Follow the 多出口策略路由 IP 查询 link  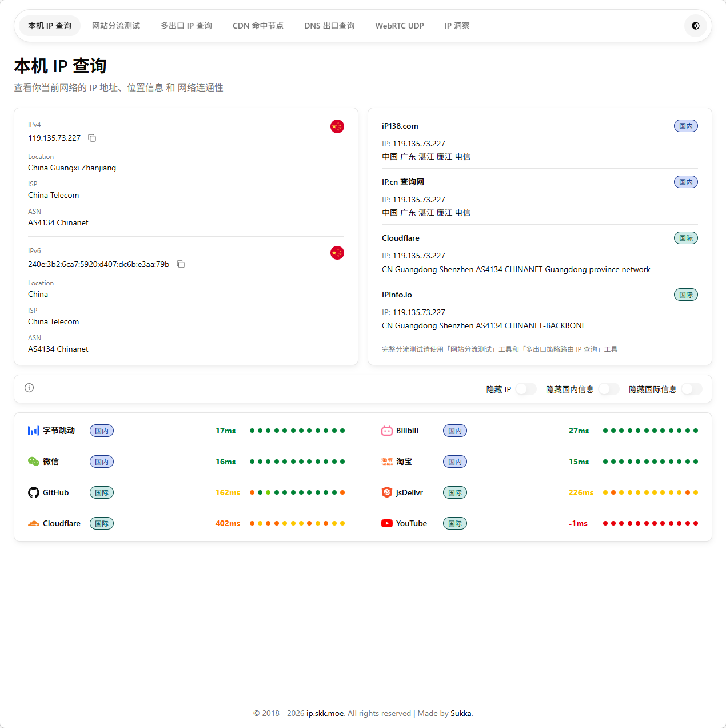[562, 349]
